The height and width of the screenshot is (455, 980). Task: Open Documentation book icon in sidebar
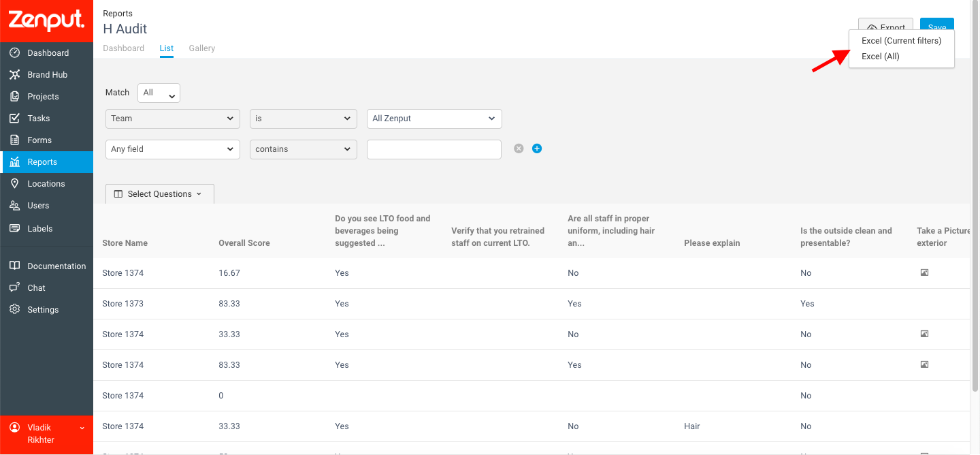(14, 266)
